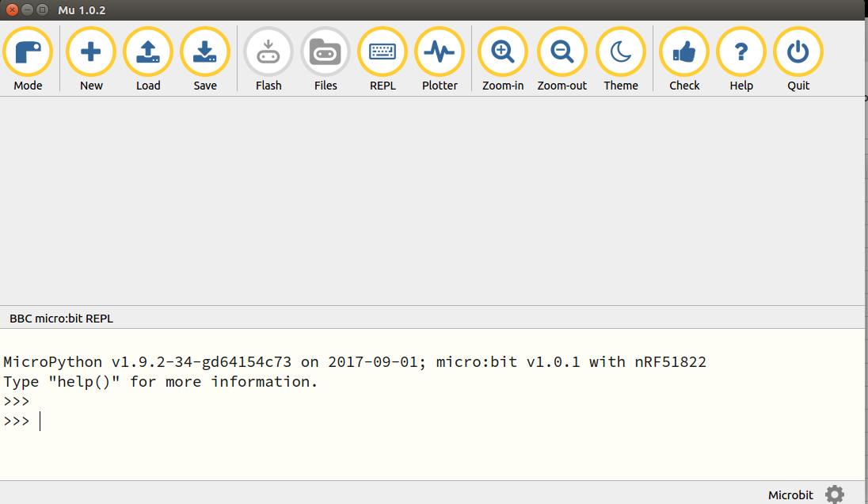Click the Microbit mode label in the status bar
Viewport: 868px width, 504px height.
tap(790, 495)
